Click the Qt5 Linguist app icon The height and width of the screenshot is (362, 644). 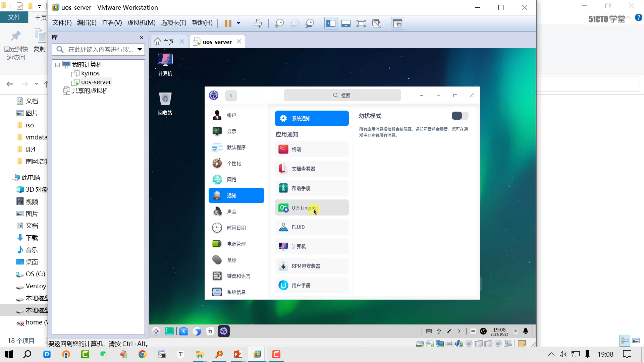coord(283,208)
